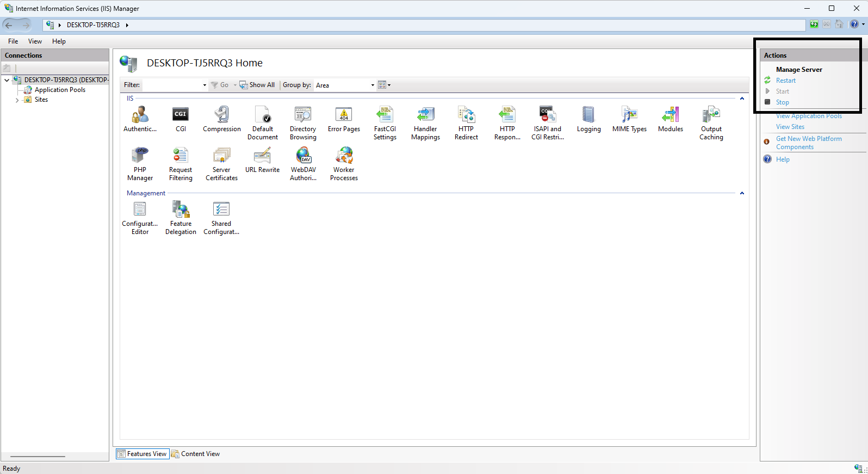Open the URL Rewrite feature
The height and width of the screenshot is (474, 868).
pyautogui.click(x=262, y=160)
